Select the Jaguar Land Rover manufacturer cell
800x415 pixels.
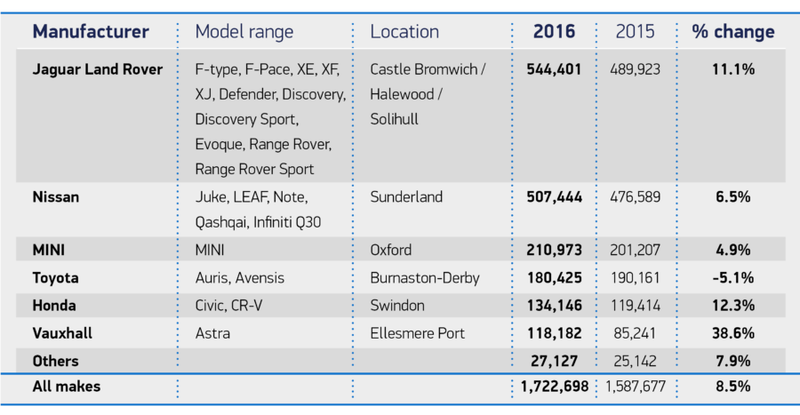[97, 69]
